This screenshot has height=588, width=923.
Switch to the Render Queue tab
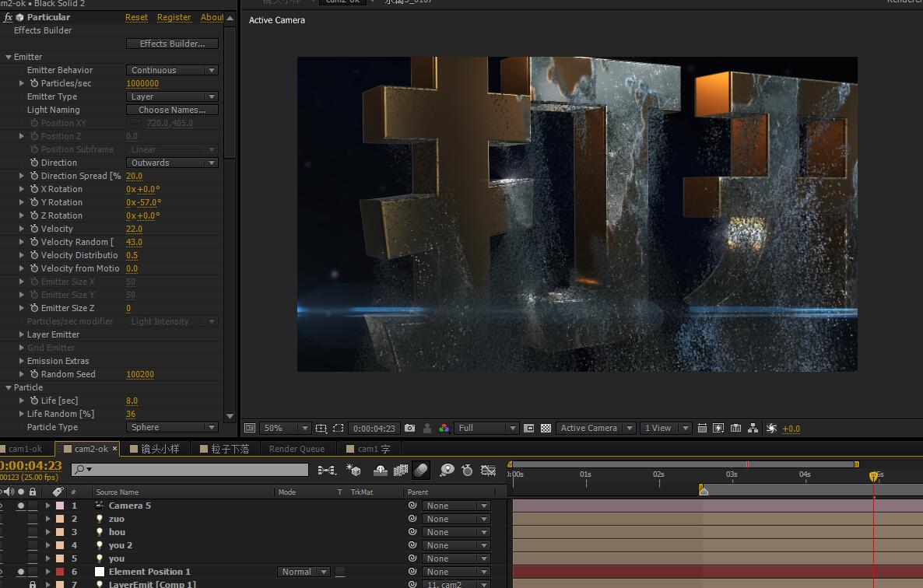point(297,449)
